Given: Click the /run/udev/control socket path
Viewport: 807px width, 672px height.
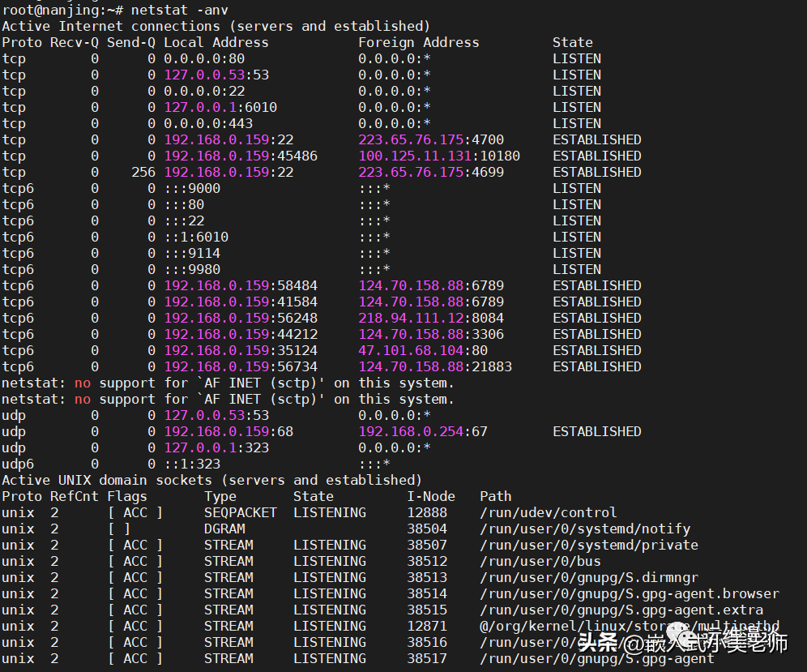Looking at the screenshot, I should click(548, 512).
